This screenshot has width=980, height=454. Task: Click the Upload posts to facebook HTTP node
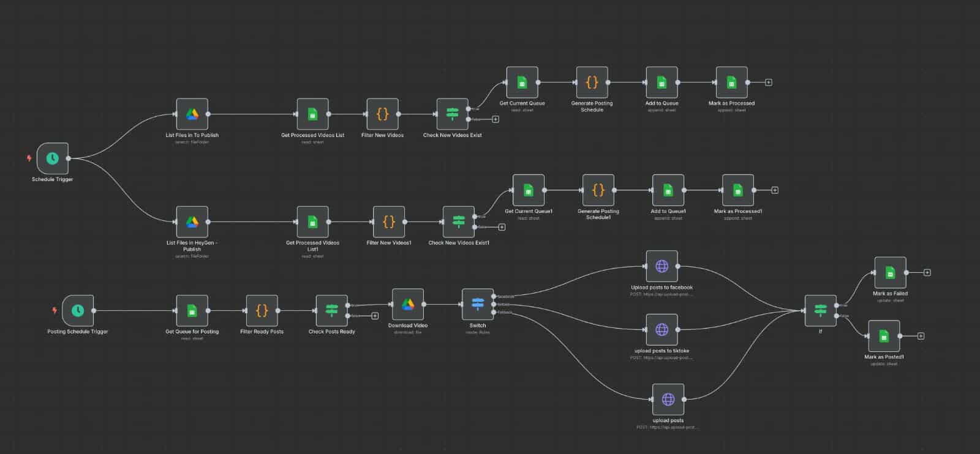[x=661, y=266]
